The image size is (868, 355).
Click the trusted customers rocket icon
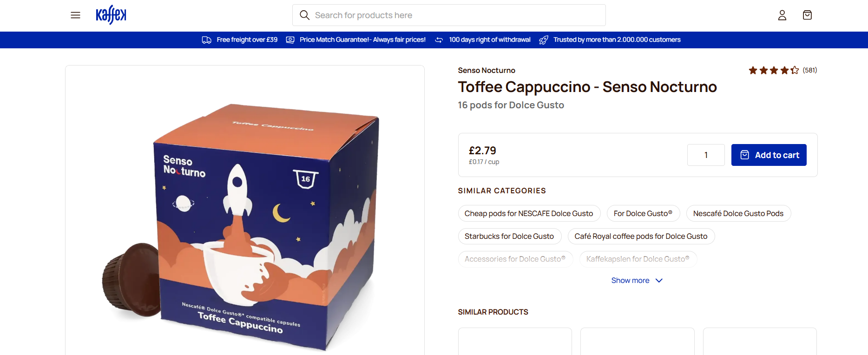tap(543, 40)
